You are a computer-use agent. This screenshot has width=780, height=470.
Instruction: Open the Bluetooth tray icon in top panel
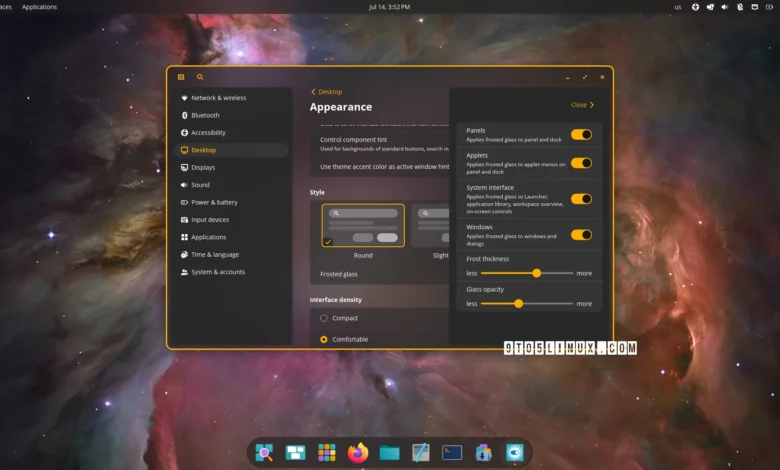coord(740,7)
